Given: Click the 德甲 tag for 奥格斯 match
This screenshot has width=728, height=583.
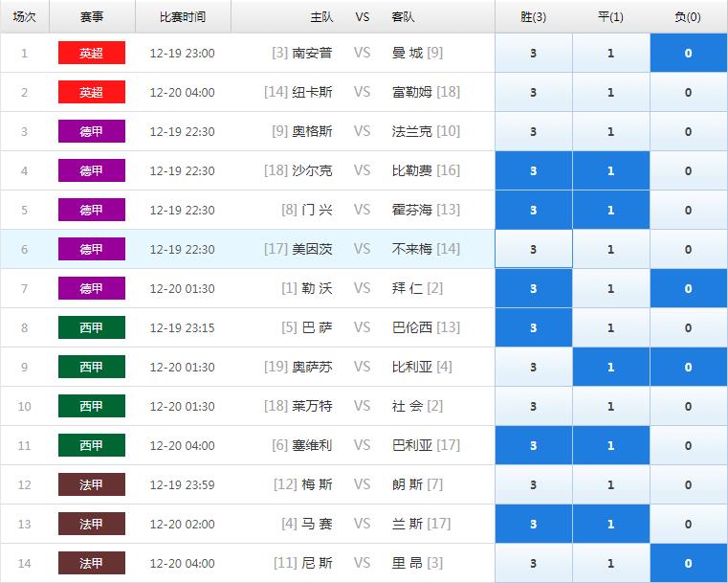Looking at the screenshot, I should point(92,131).
